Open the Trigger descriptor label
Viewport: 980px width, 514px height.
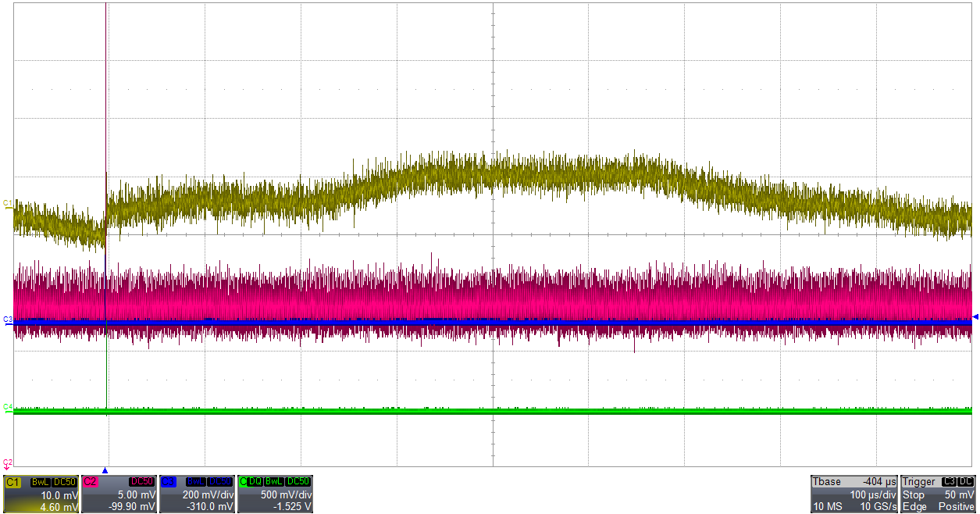click(x=919, y=482)
